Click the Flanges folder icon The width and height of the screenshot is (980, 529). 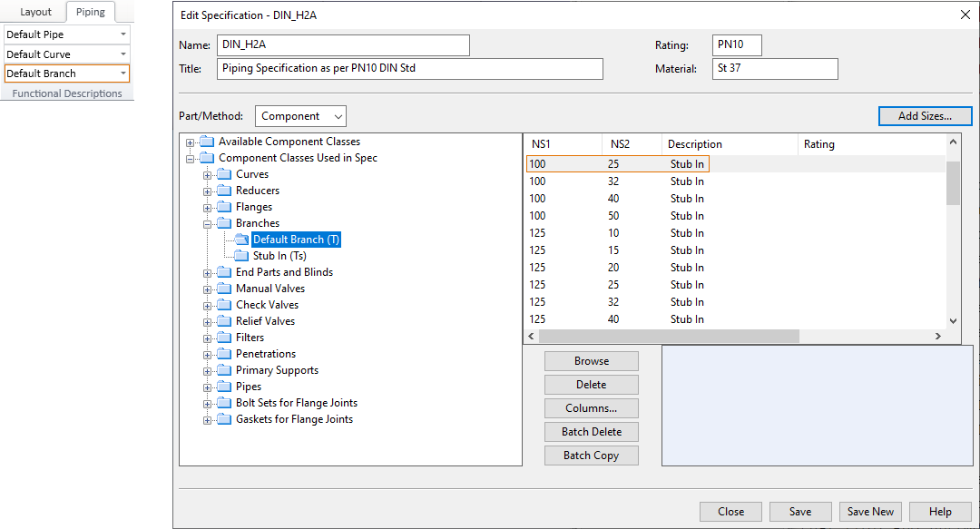(x=224, y=207)
